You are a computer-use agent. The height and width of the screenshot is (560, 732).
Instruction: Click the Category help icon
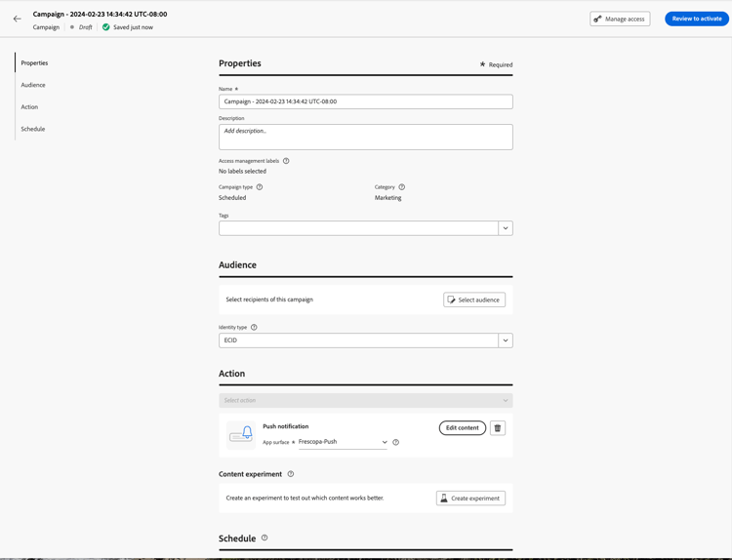point(402,187)
